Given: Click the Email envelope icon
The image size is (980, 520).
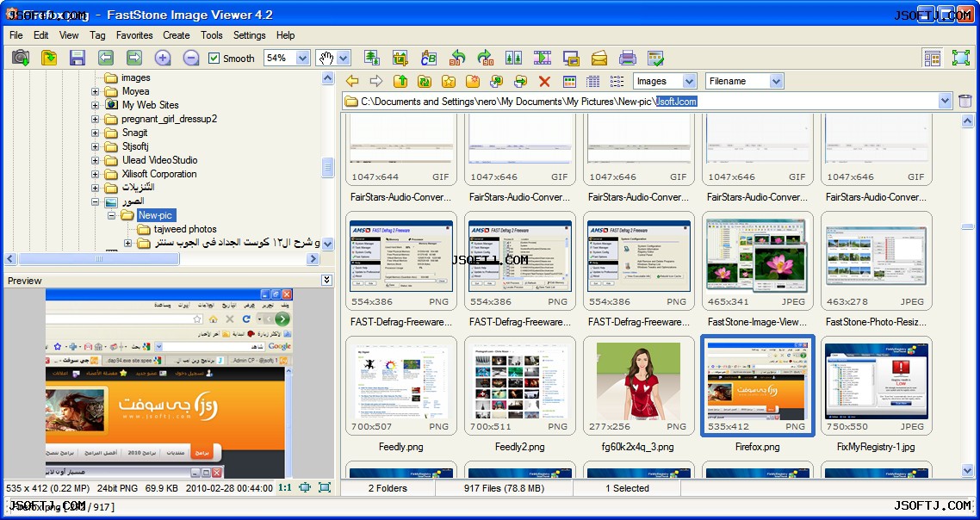Looking at the screenshot, I should pyautogui.click(x=599, y=59).
